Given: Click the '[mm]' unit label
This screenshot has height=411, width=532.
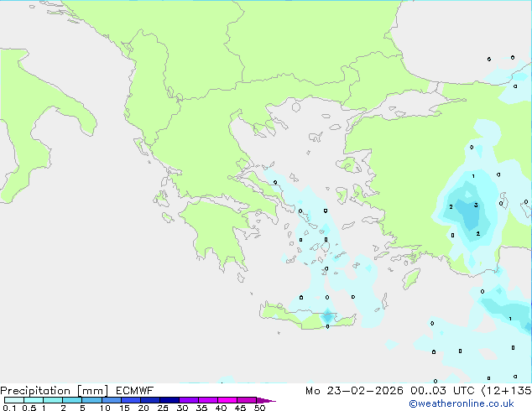Looking at the screenshot, I should [x=92, y=391].
